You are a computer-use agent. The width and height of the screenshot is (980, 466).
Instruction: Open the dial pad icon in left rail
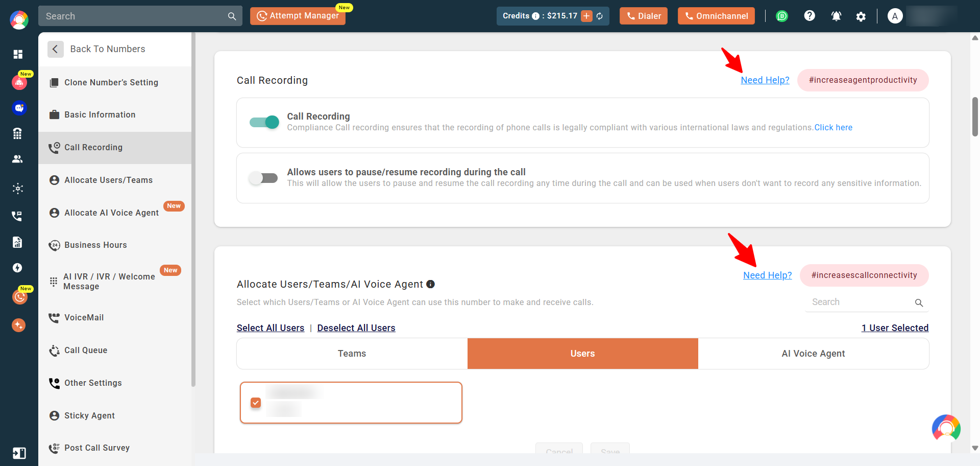point(17,133)
